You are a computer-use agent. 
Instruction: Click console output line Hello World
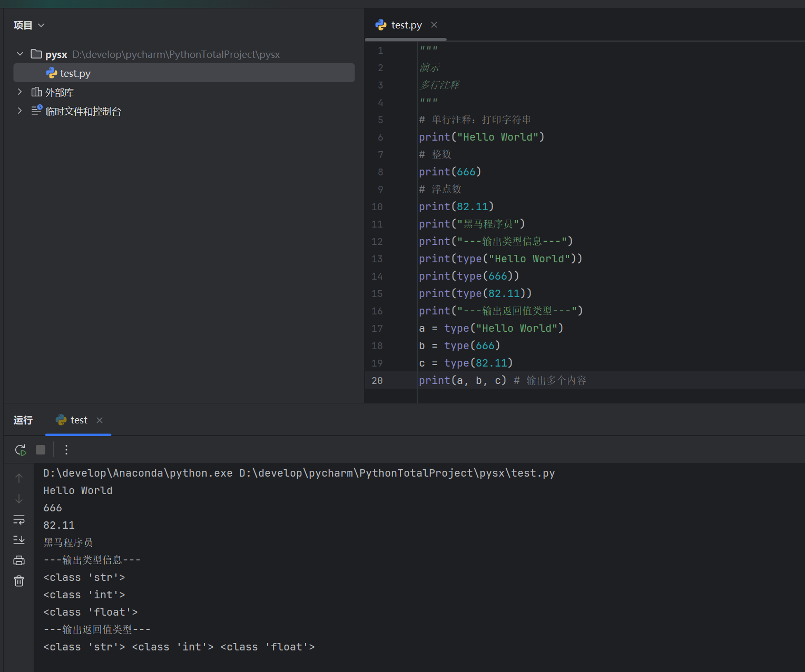78,490
